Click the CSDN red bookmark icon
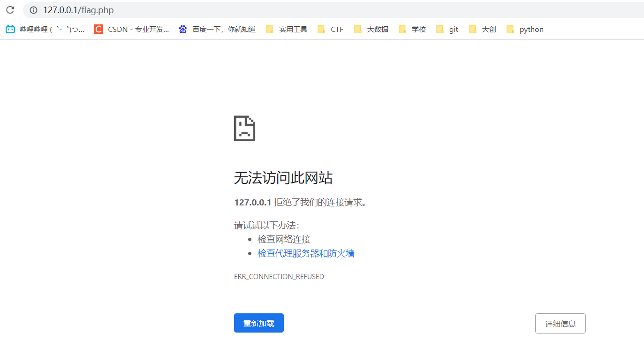Viewport: 644px width, 341px height. coord(98,29)
